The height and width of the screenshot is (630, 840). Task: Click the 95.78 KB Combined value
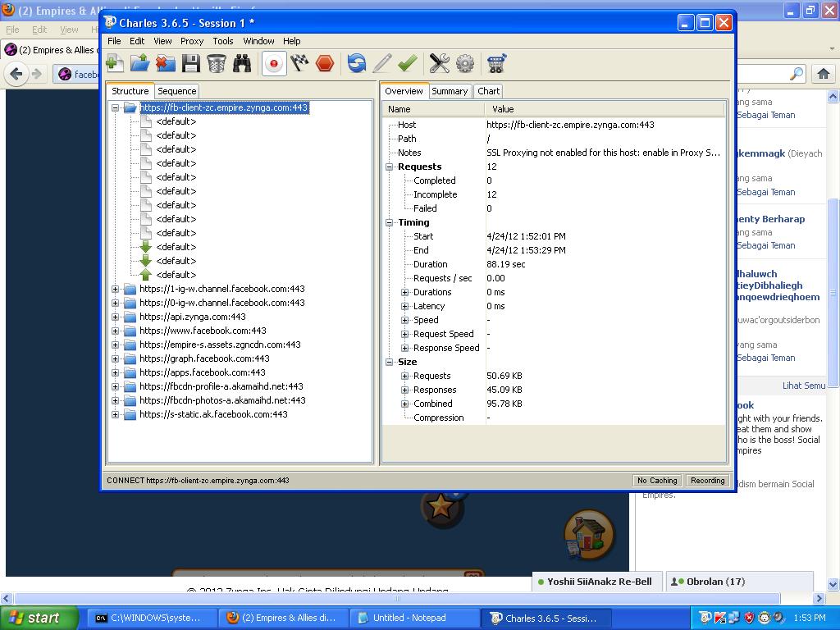tap(504, 404)
